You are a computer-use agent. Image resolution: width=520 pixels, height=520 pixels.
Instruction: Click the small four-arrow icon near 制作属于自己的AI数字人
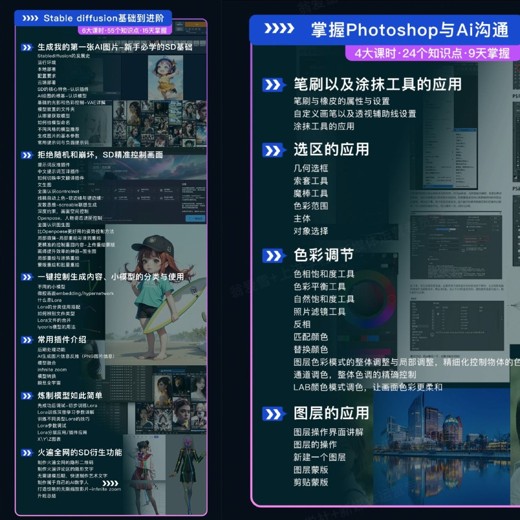[x=110, y=483]
